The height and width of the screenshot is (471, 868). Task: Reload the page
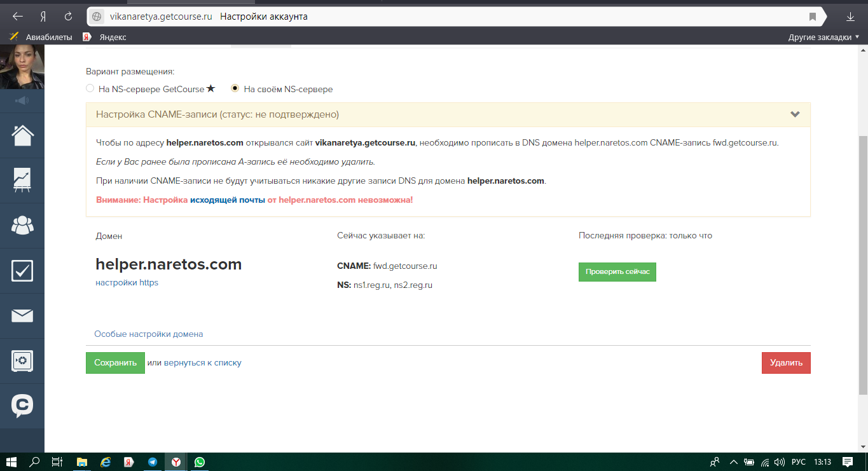click(68, 17)
